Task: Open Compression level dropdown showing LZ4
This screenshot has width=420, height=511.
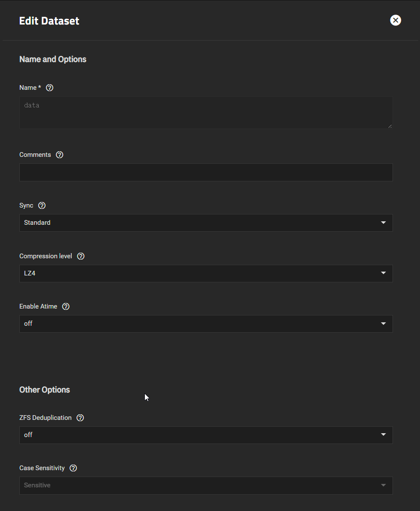Action: click(x=206, y=273)
